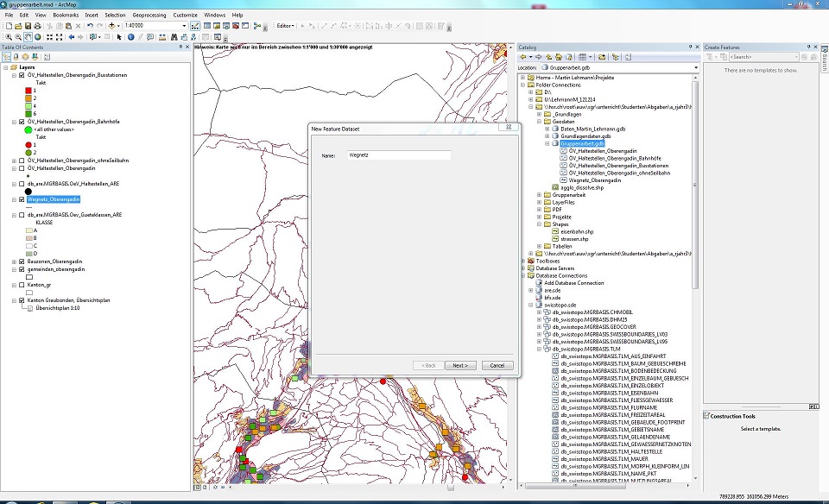The image size is (829, 504).
Task: Enable the Kanton_gr layer checkbox
Action: tap(22, 284)
